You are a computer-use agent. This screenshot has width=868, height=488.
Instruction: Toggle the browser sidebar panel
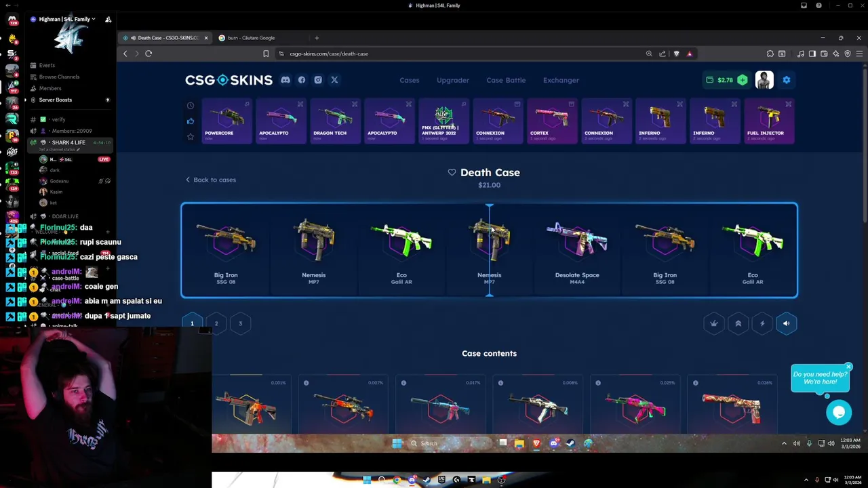pyautogui.click(x=812, y=54)
